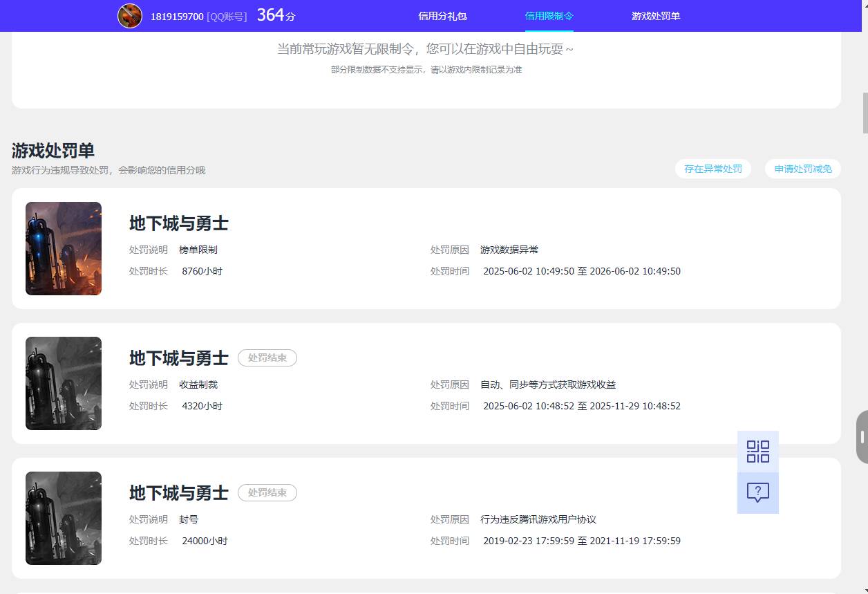This screenshot has width=868, height=594.
Task: Switch to the 信用分礼包 tab
Action: point(442,16)
